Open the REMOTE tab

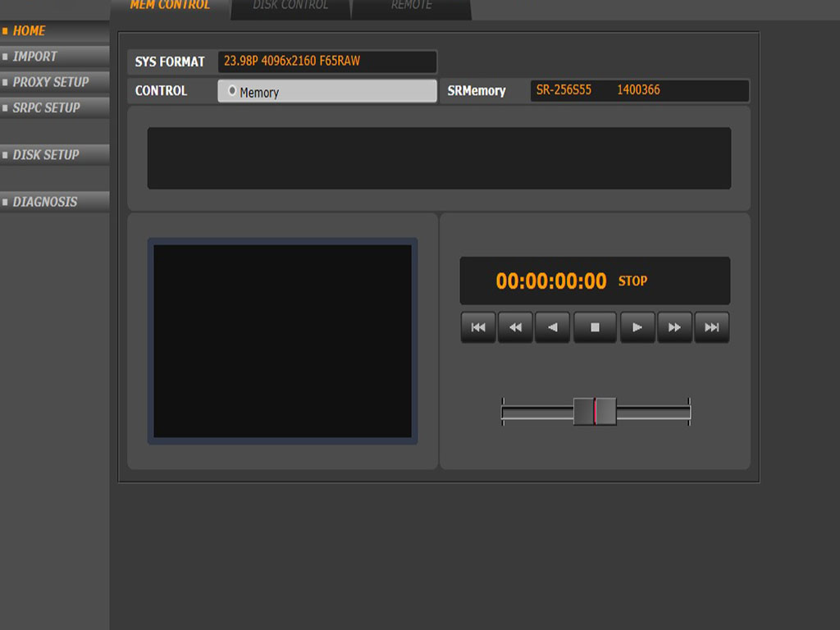pyautogui.click(x=411, y=7)
